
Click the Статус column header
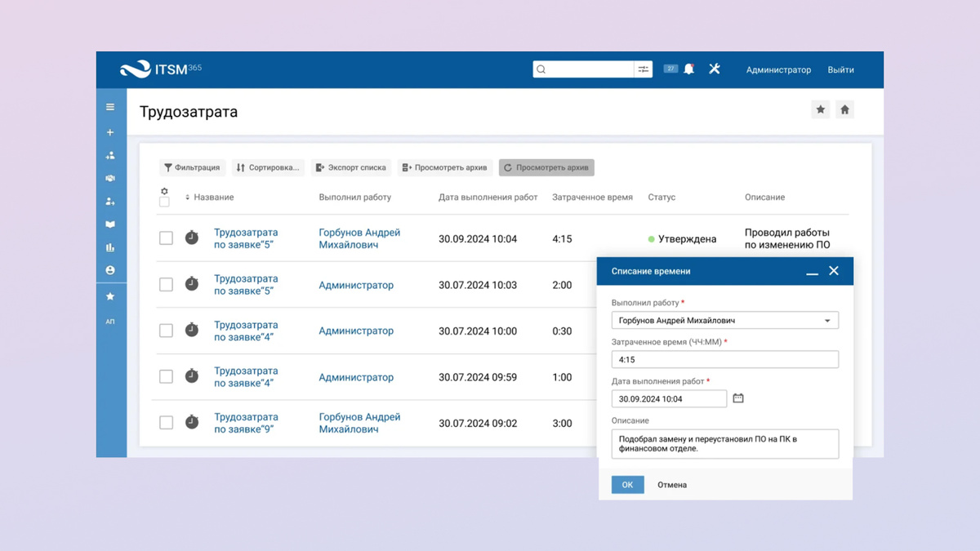coord(661,198)
